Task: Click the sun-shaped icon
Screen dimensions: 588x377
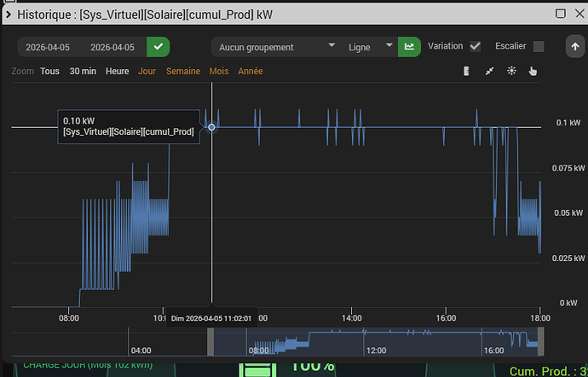Action: pos(511,71)
